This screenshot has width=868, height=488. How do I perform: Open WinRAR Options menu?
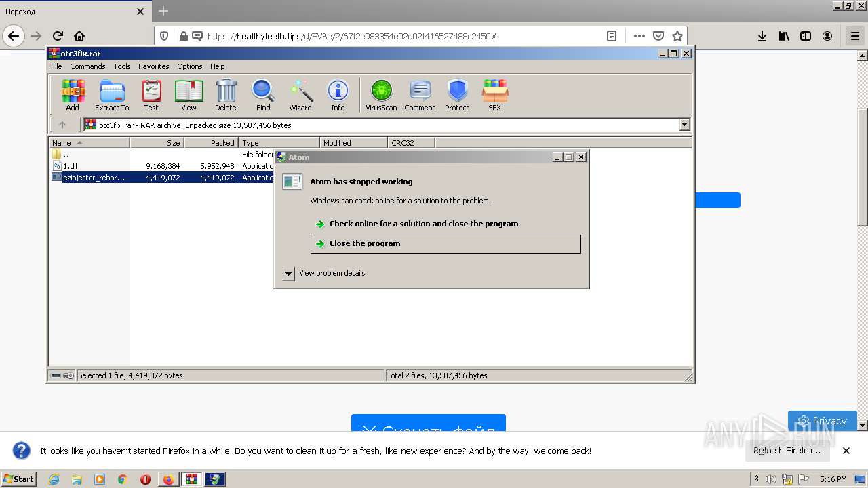click(x=190, y=66)
